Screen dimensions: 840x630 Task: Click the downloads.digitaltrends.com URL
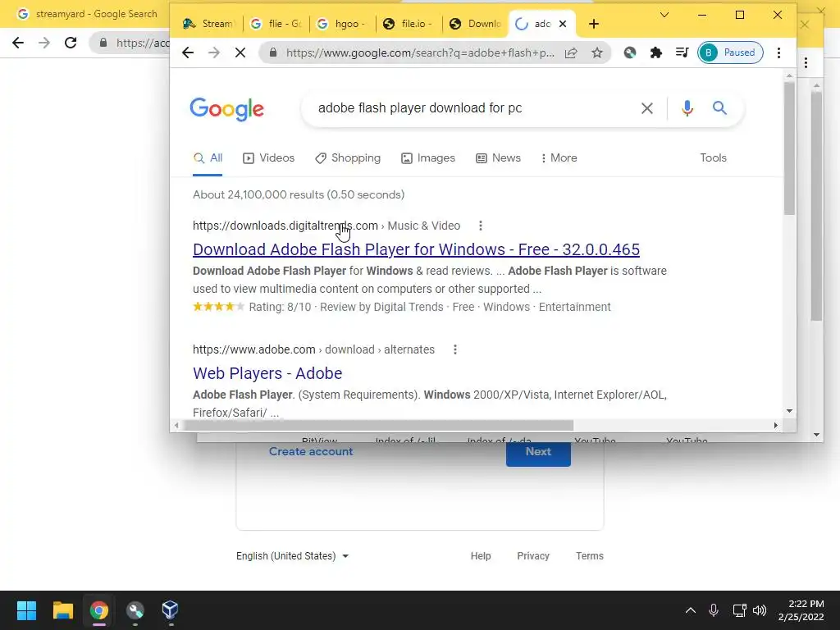[x=285, y=226]
